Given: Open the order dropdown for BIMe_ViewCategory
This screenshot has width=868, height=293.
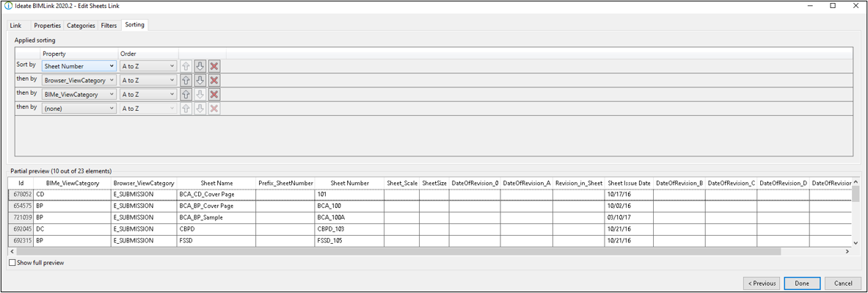Looking at the screenshot, I should (148, 94).
